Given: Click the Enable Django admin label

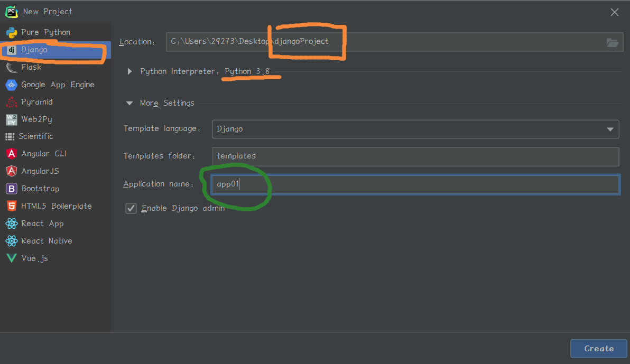Looking at the screenshot, I should click(183, 208).
